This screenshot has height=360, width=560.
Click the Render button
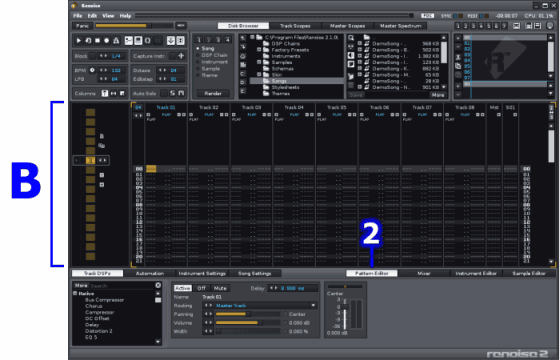[x=213, y=93]
